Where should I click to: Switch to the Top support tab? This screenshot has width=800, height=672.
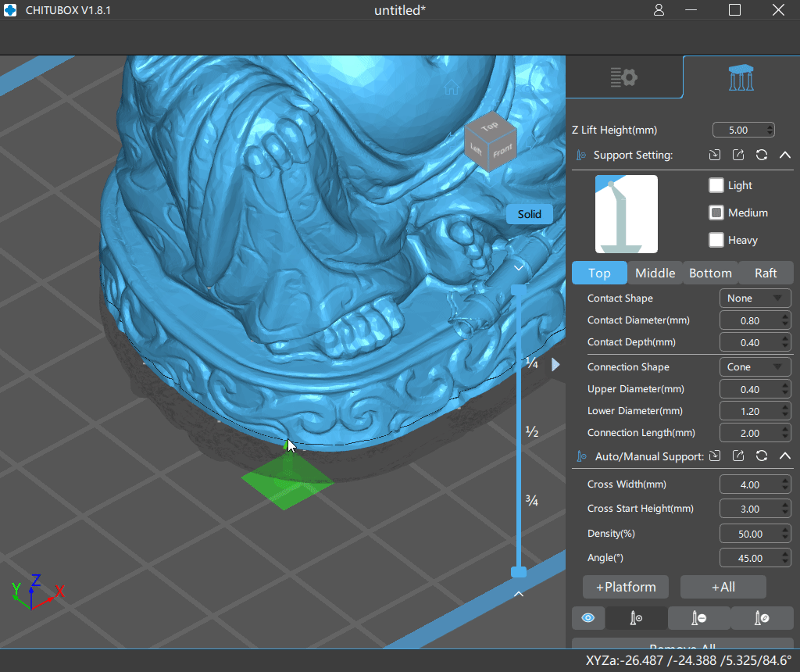pos(599,273)
